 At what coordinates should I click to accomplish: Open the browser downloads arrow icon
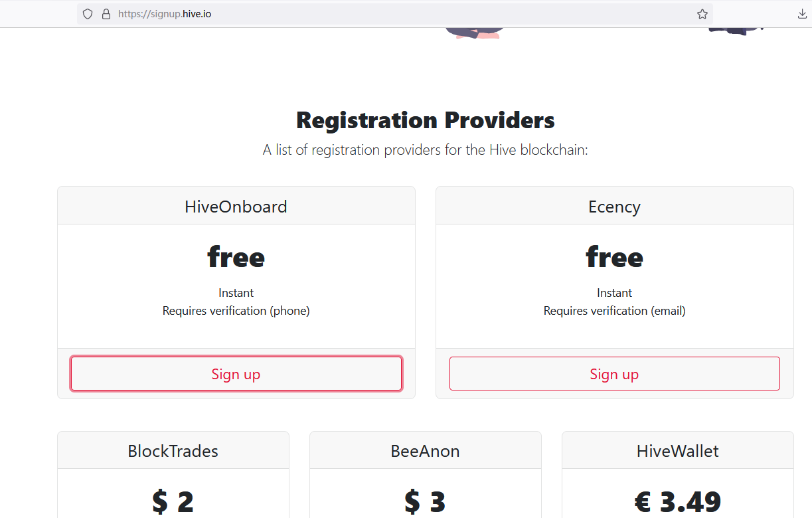click(x=802, y=14)
